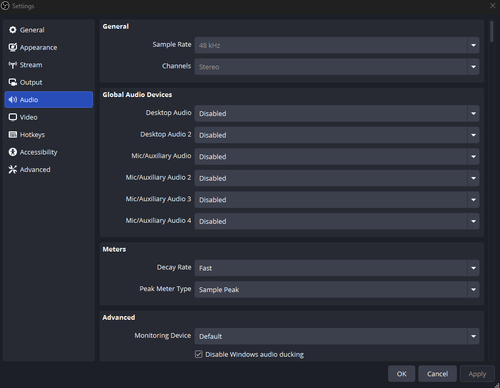The height and width of the screenshot is (388, 500).
Task: Switch to the Advanced settings tab
Action: click(x=49, y=169)
